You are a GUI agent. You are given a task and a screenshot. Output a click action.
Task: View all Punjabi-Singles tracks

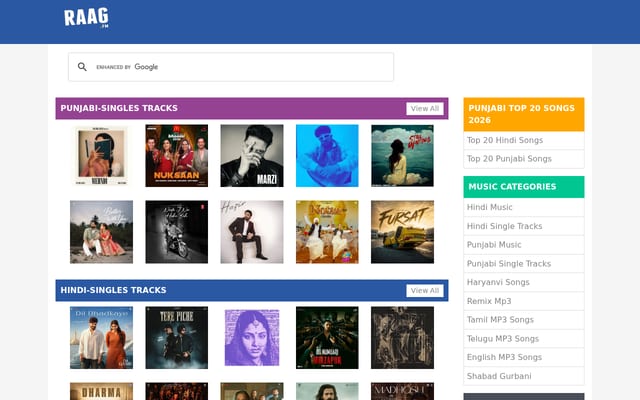coord(424,109)
